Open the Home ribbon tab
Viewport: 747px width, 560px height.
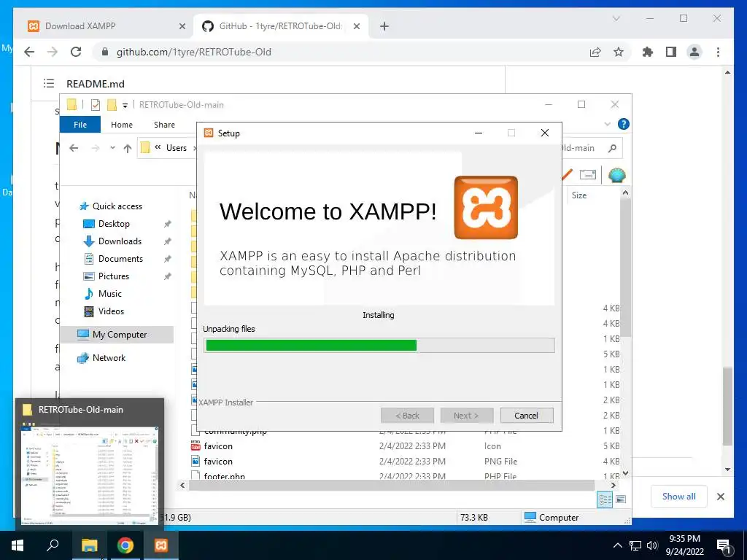point(122,124)
